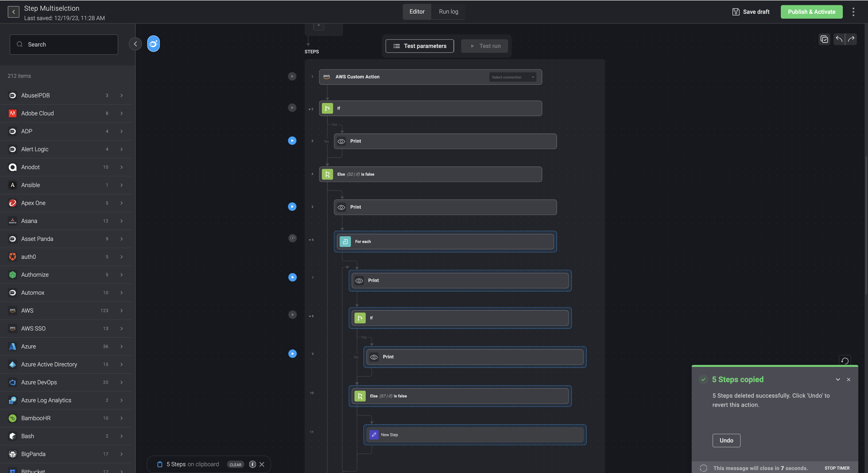The height and width of the screenshot is (473, 868).
Task: Click STOP TIMER in the notification
Action: pyautogui.click(x=837, y=468)
